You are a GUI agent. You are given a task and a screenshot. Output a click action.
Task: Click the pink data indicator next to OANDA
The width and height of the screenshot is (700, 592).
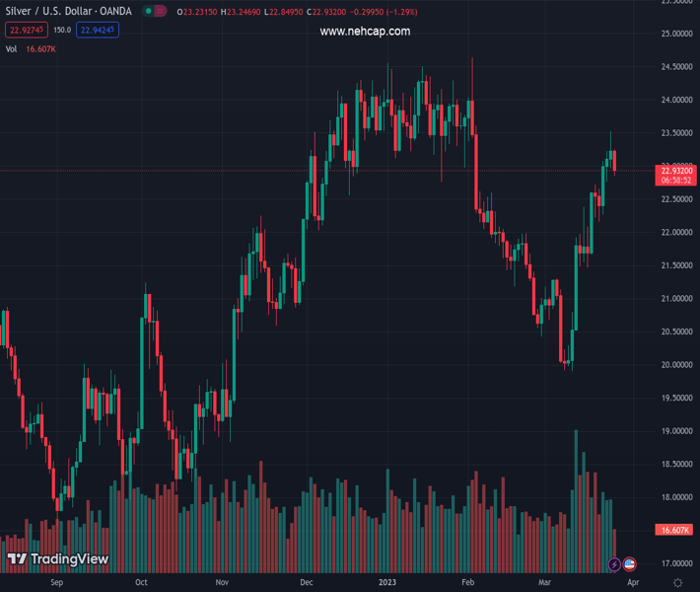click(161, 11)
